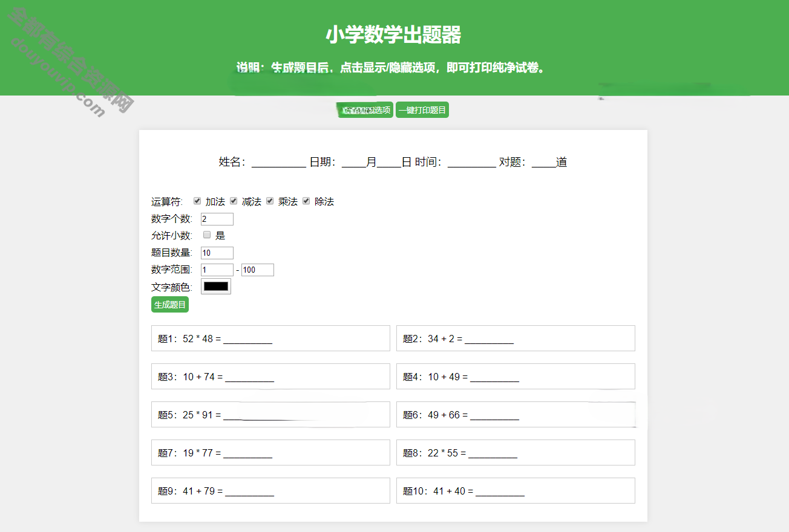
Task: Focus the 数字个数 input field
Action: click(x=217, y=219)
